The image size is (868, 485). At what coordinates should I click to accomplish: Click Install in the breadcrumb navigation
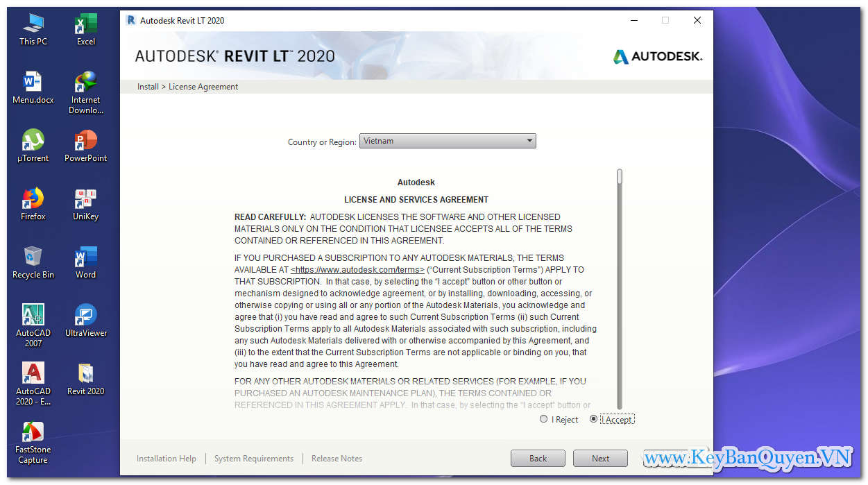pyautogui.click(x=147, y=86)
